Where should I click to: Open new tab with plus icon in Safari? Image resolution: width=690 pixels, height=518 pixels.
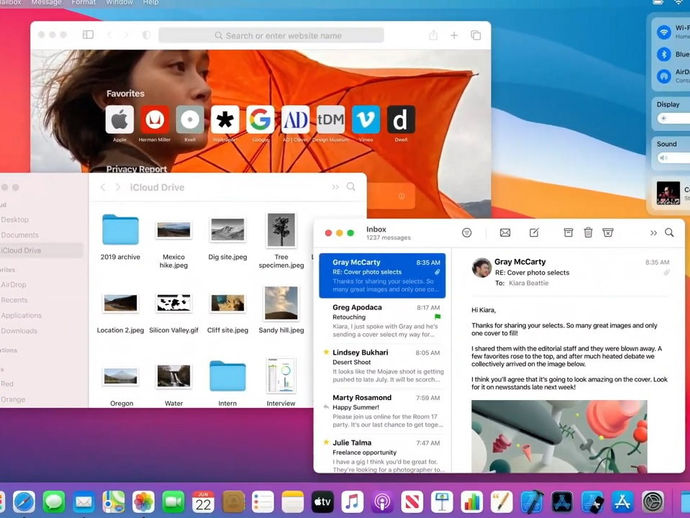click(x=454, y=35)
